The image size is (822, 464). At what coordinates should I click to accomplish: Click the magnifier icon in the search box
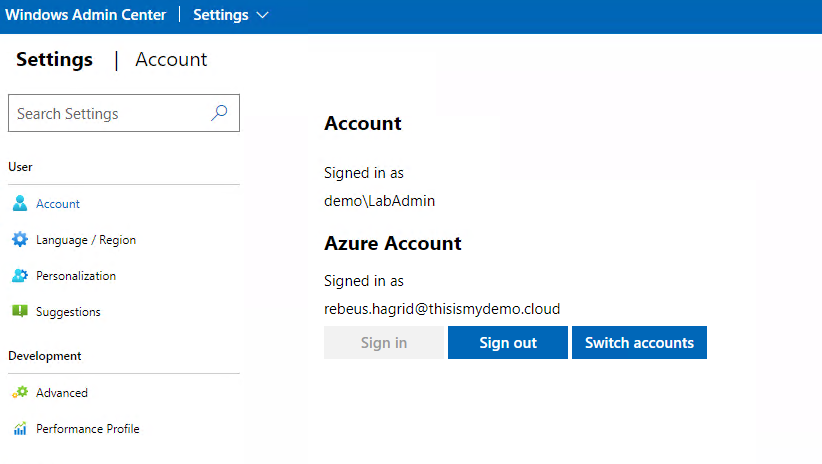219,113
